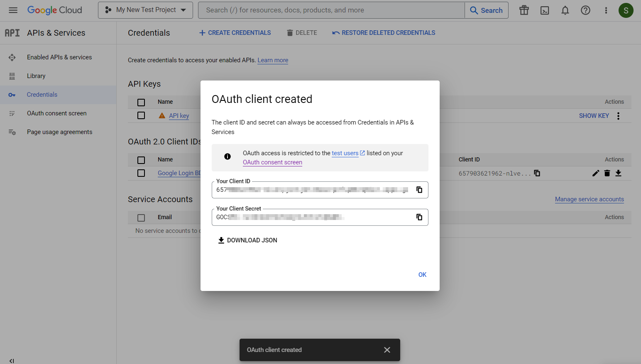Click the API key warning icon

click(x=162, y=115)
